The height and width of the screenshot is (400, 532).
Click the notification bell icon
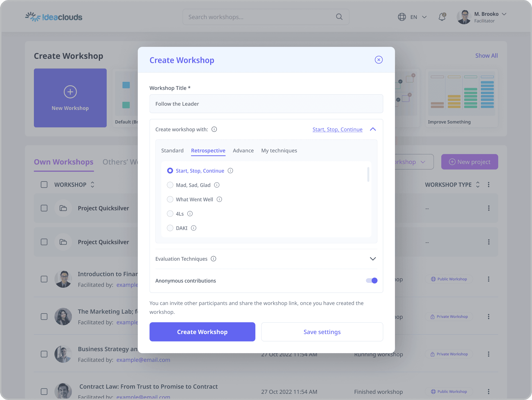coord(442,17)
